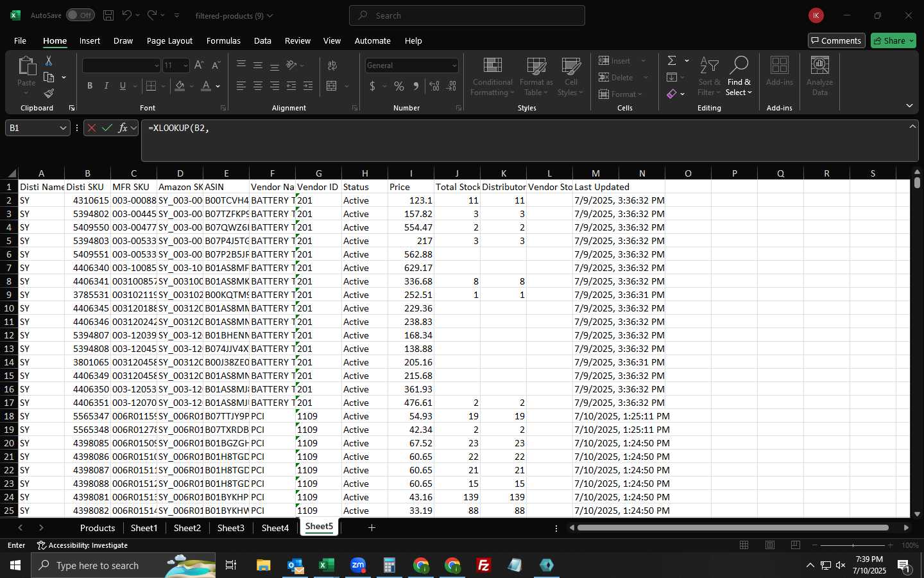Open Insert Function fx dialog
This screenshot has width=924, height=578.
(x=123, y=128)
